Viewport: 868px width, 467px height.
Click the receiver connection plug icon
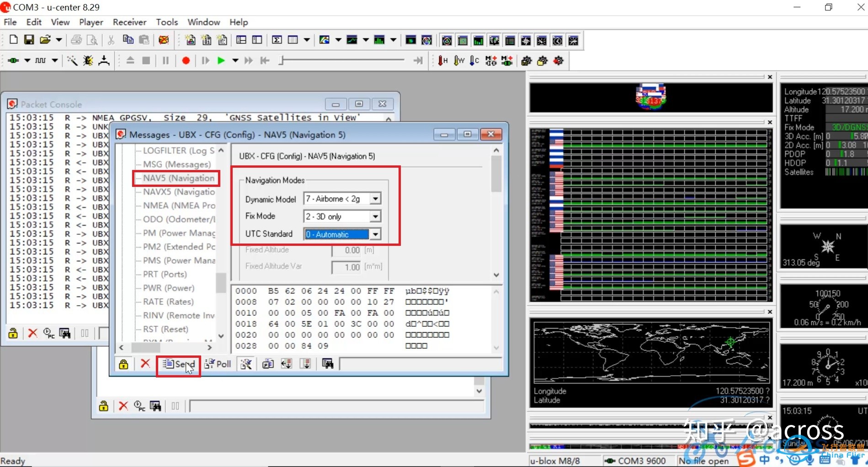coord(13,60)
